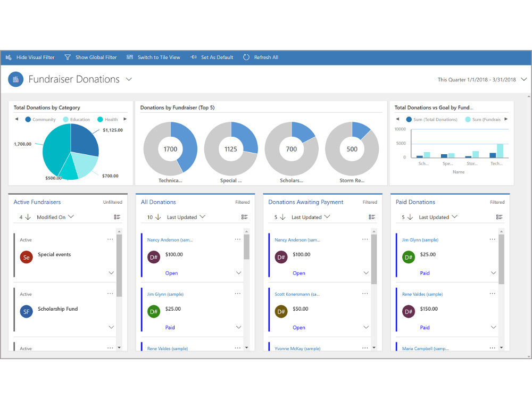The width and height of the screenshot is (532, 399).
Task: Select the Special donut chart showing 1125
Action: tap(231, 149)
